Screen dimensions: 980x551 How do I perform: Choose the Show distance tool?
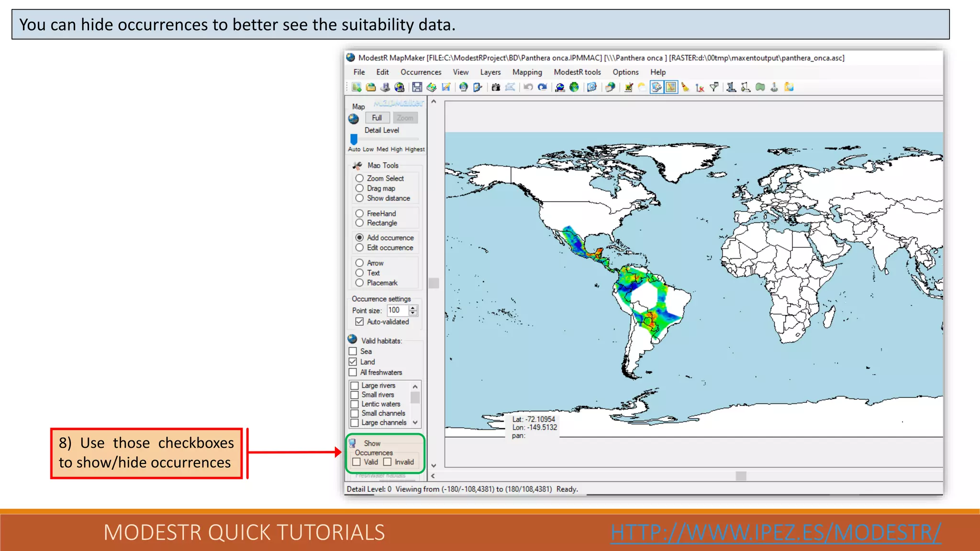(x=359, y=198)
